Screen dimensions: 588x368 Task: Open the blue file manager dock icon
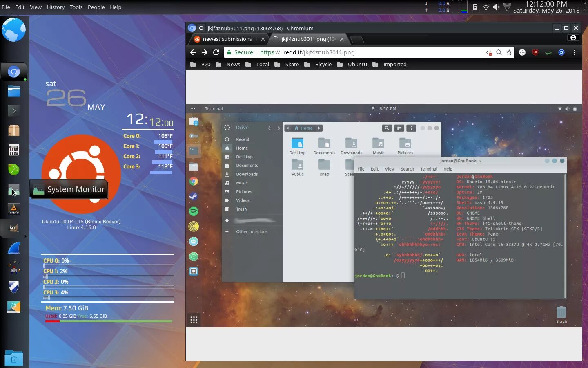click(14, 91)
